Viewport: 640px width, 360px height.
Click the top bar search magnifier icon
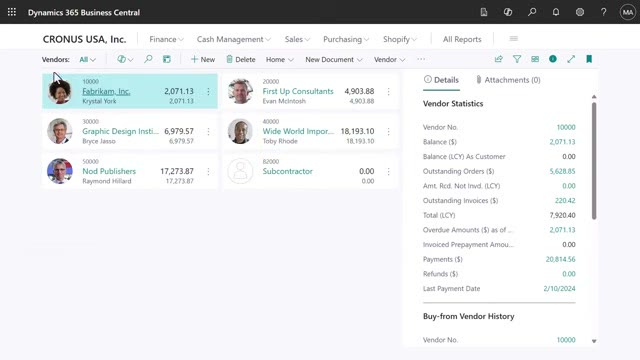(x=532, y=12)
